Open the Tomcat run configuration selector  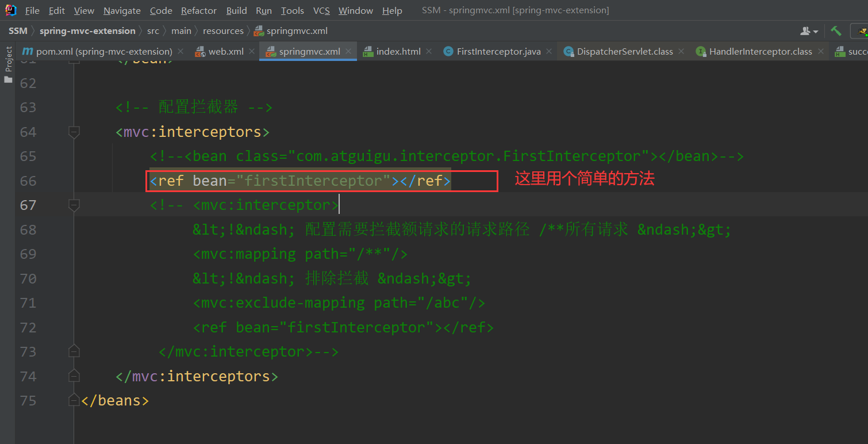click(861, 31)
